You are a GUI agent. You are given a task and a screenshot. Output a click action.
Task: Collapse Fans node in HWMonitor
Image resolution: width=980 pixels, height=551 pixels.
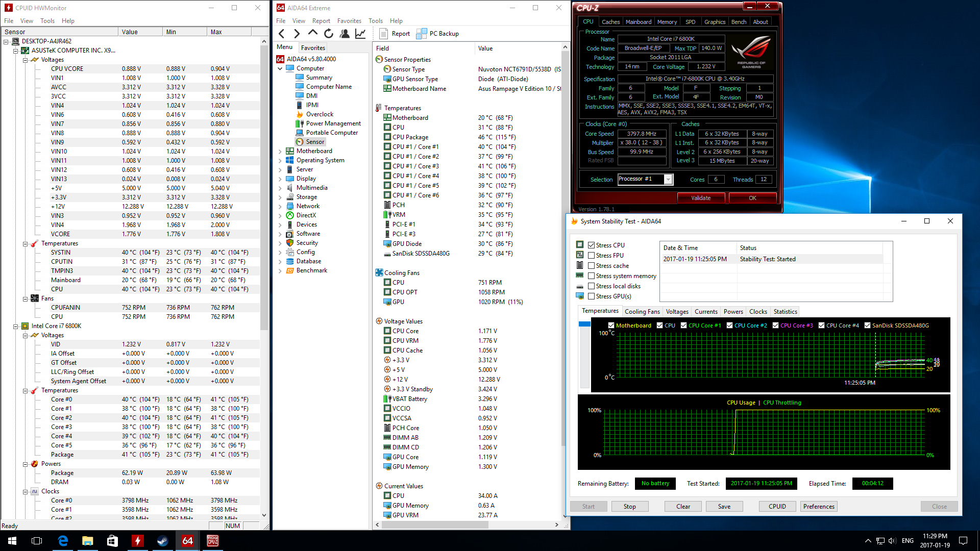[25, 298]
